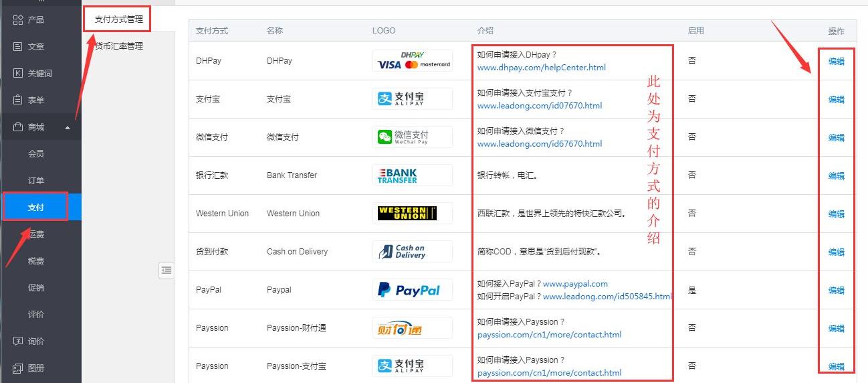Click the Western Union logo thumbnail
This screenshot has height=383, width=868.
(412, 214)
